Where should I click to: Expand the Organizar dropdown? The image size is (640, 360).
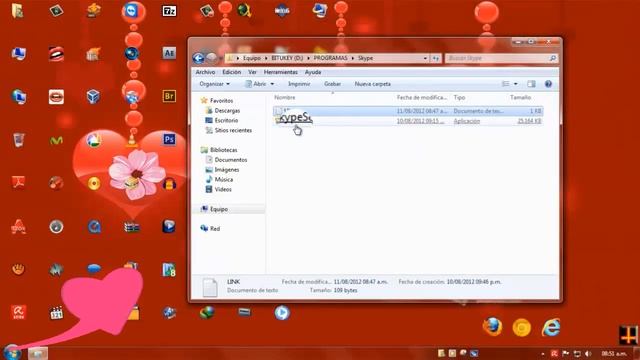(214, 84)
